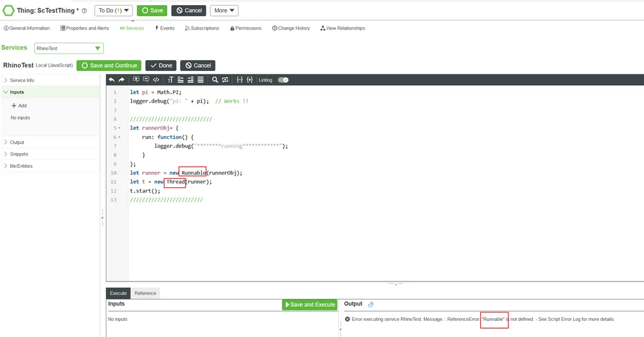
Task: Click the green Thing hexagon icon
Action: pos(8,11)
